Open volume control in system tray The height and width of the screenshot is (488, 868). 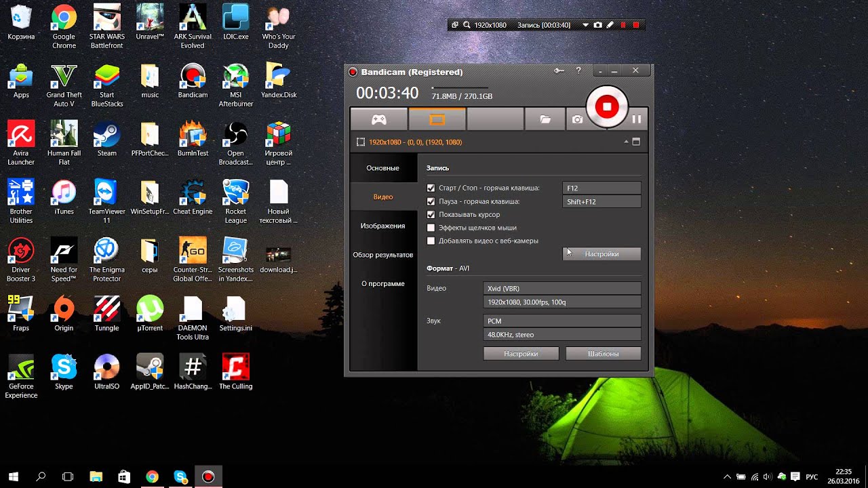click(x=768, y=477)
